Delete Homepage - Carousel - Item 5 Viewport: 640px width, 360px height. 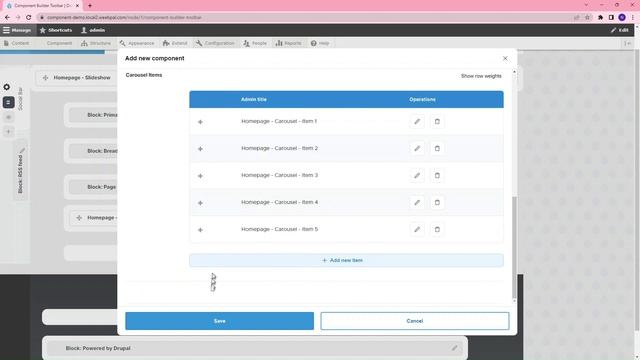(x=437, y=229)
